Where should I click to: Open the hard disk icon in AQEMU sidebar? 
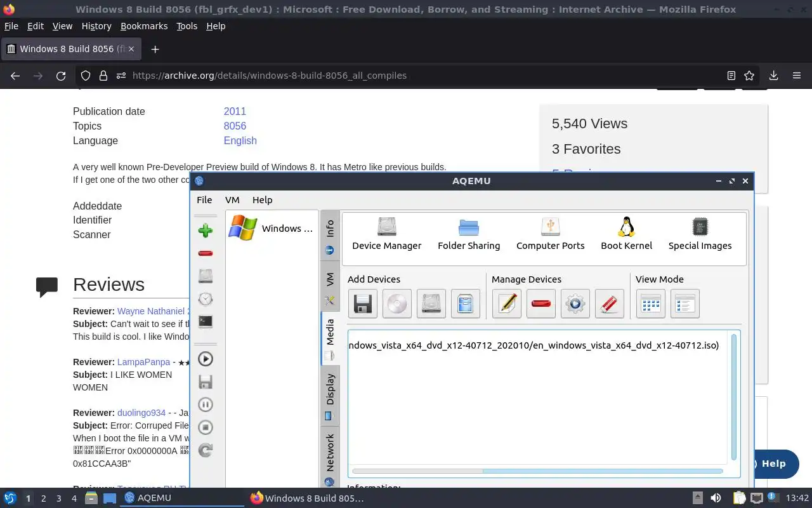205,276
